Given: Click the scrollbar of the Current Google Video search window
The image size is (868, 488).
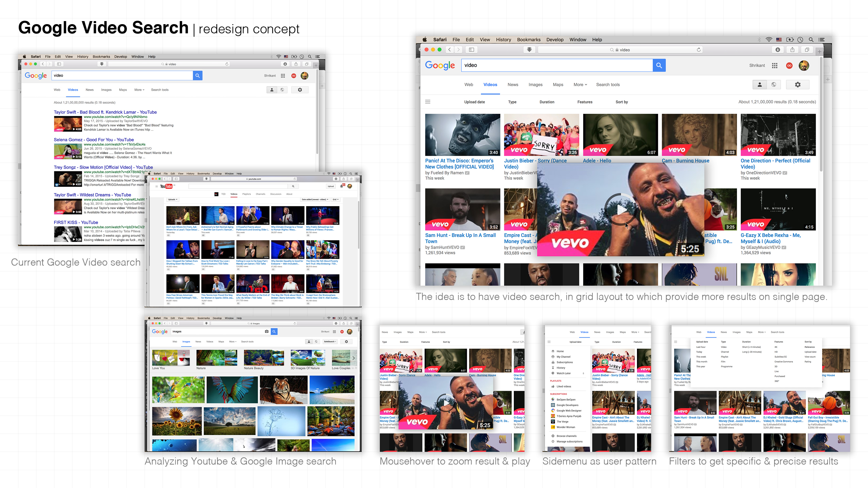Looking at the screenshot, I should 317,112.
